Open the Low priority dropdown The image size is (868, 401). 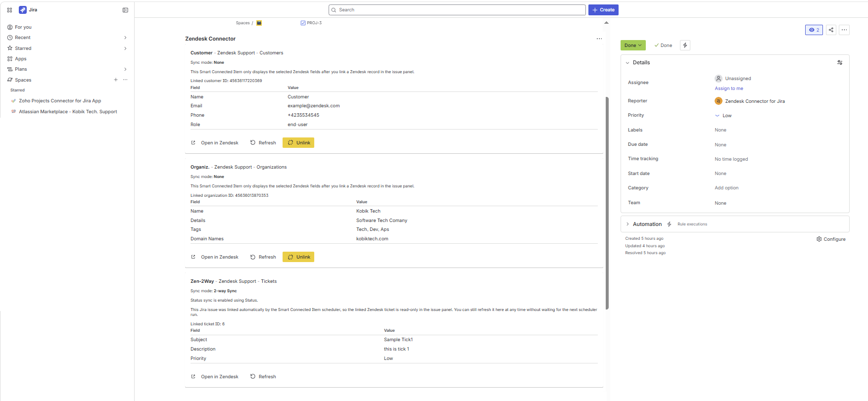(x=723, y=116)
